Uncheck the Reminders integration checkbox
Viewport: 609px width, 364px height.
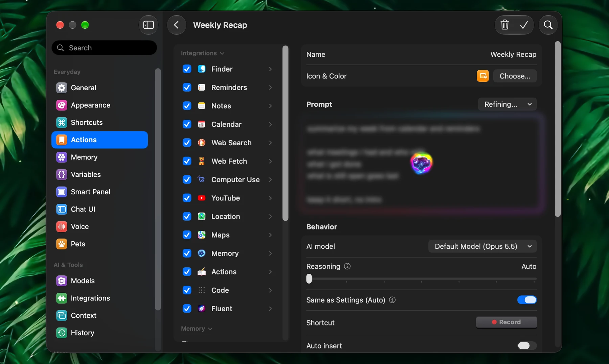[187, 88]
